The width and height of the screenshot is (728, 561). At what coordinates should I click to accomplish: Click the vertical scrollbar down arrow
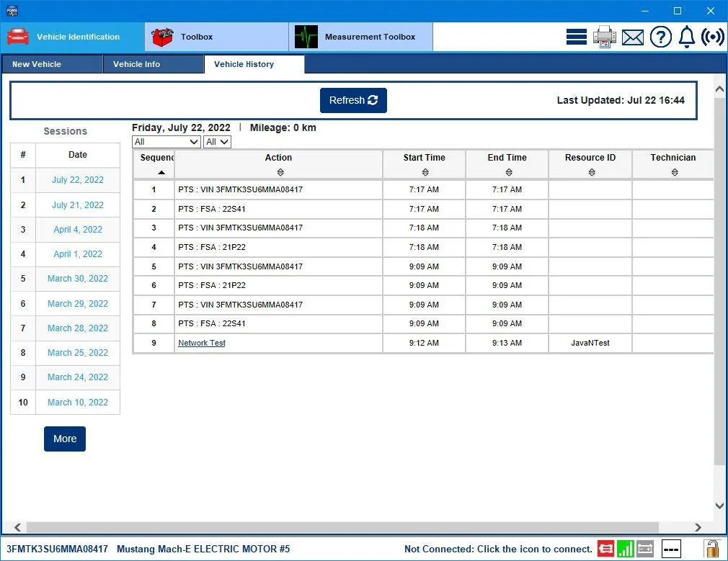719,506
